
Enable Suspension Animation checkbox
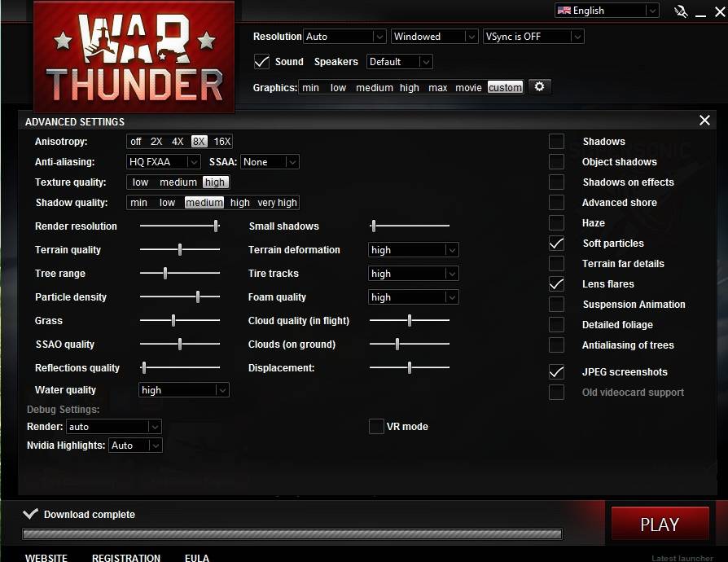[556, 305]
